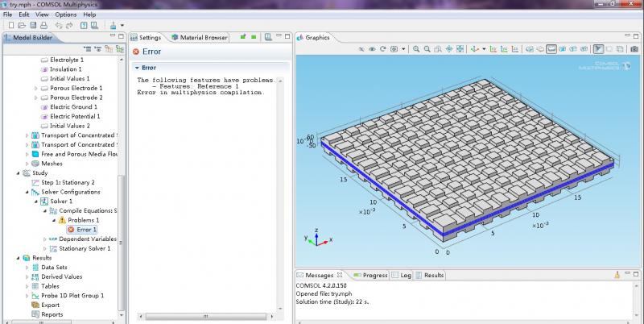
Task: Click the Settings panel horizontal scrollbar
Action: [x=206, y=316]
